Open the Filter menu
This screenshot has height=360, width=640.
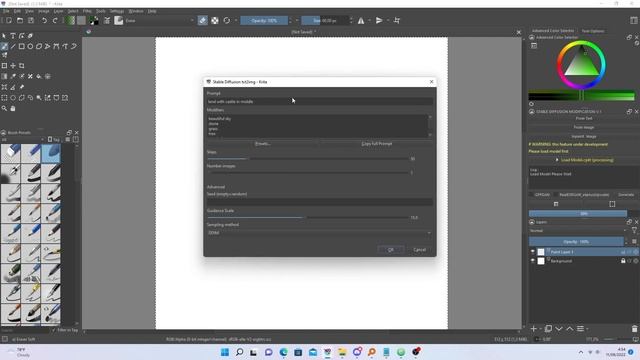point(87,11)
